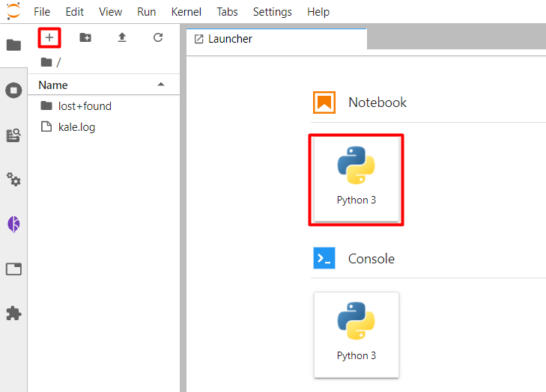Refresh the file list
Viewport: 546px width, 392px height.
[158, 37]
